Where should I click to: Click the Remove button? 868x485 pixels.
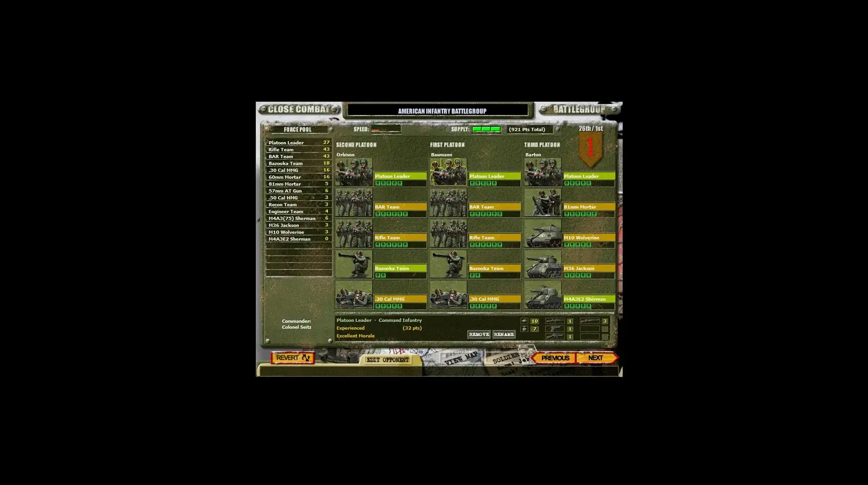pos(479,335)
